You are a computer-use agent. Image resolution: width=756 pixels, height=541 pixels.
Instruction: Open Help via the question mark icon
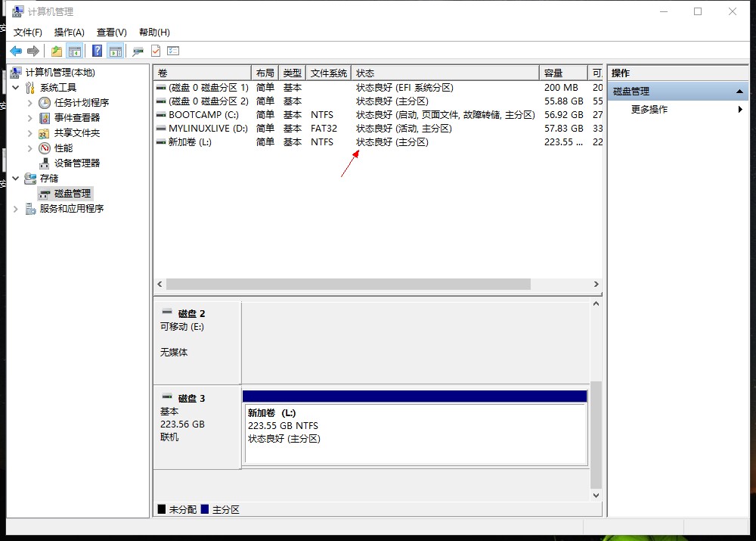tap(97, 51)
